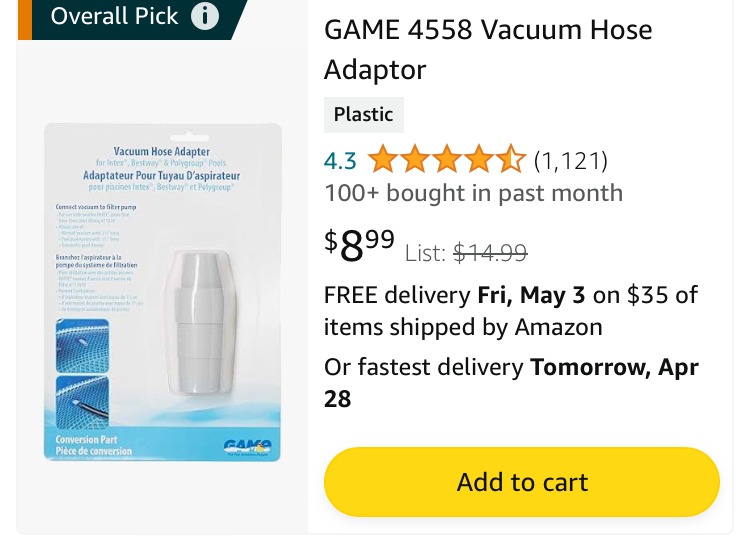Click the upper pool photo on the packaging

point(82,346)
